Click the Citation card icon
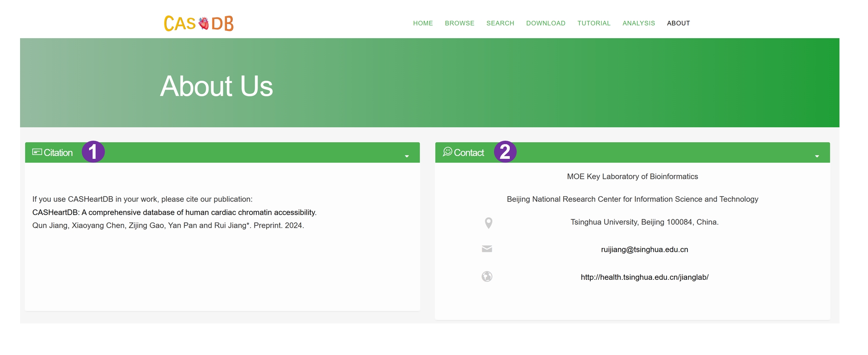Image resolution: width=868 pixels, height=355 pixels. point(37,152)
